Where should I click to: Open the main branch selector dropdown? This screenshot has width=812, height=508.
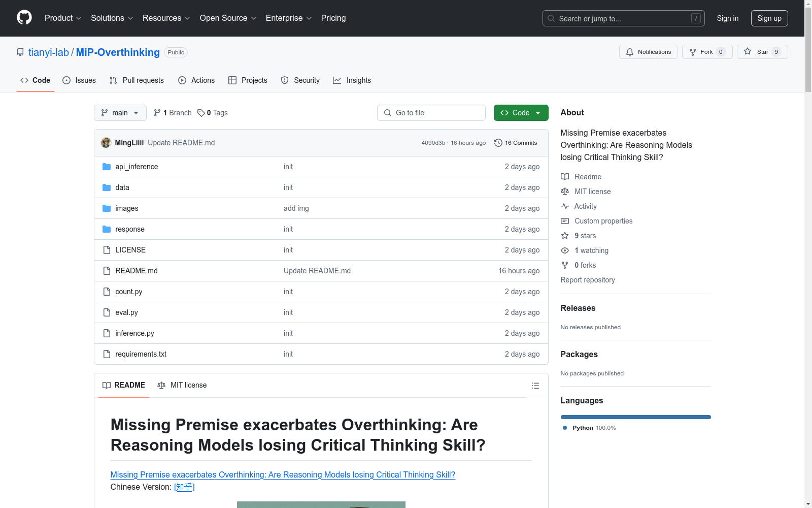click(120, 113)
